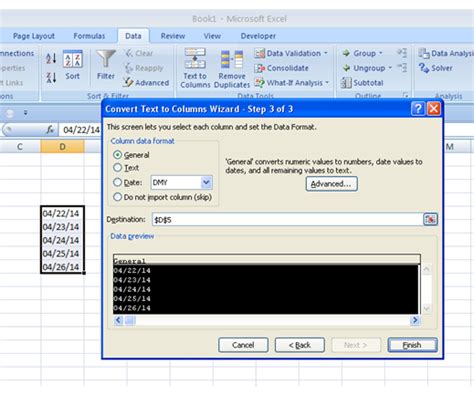Select the General column header in preview

[267, 260]
